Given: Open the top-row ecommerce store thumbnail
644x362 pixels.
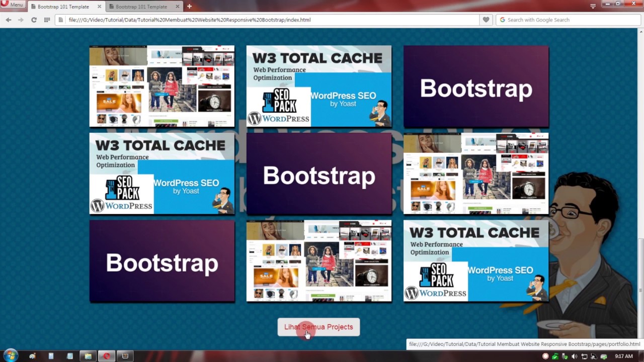Looking at the screenshot, I should pyautogui.click(x=162, y=86).
